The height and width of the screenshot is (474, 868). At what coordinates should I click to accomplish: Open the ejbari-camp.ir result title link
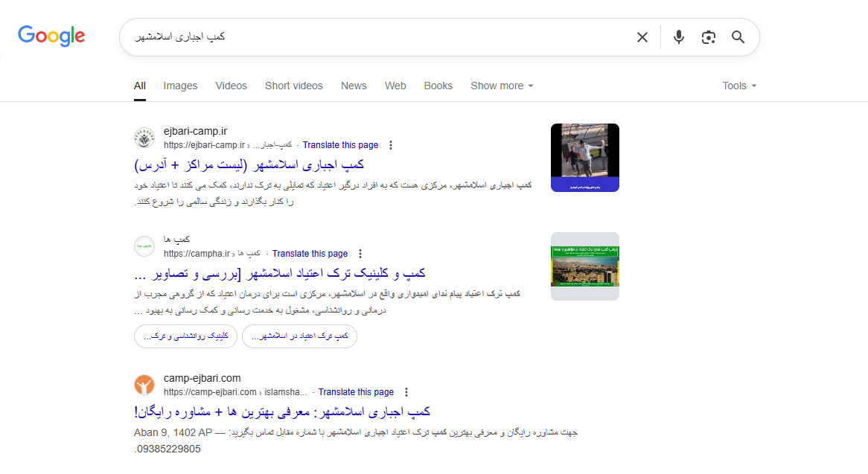point(249,165)
